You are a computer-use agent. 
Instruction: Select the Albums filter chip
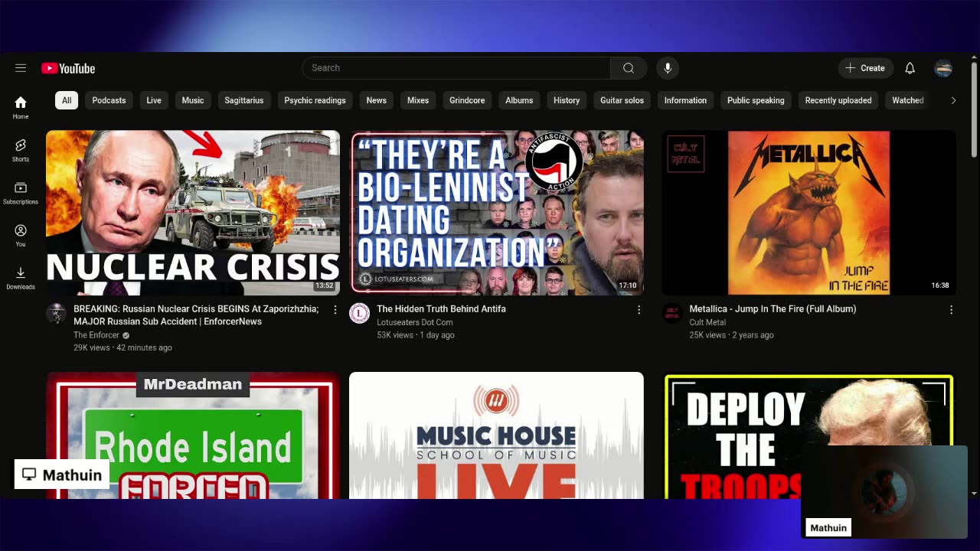pyautogui.click(x=519, y=100)
